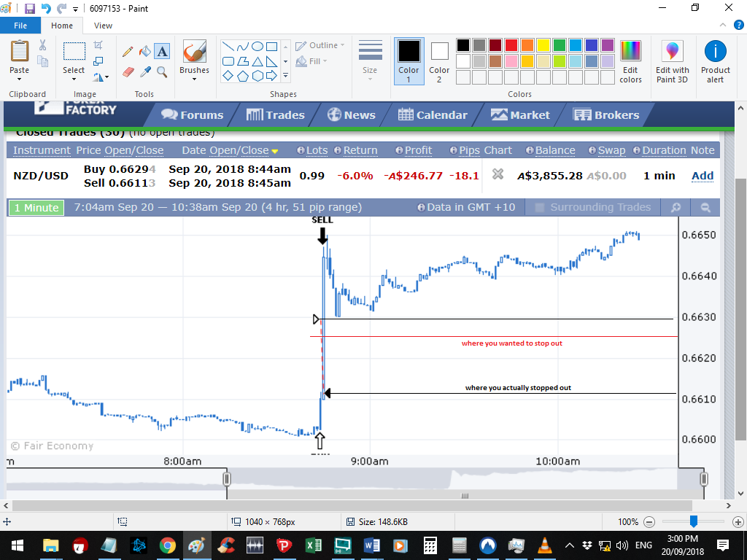Open Edit with Paint 3D

[672, 62]
